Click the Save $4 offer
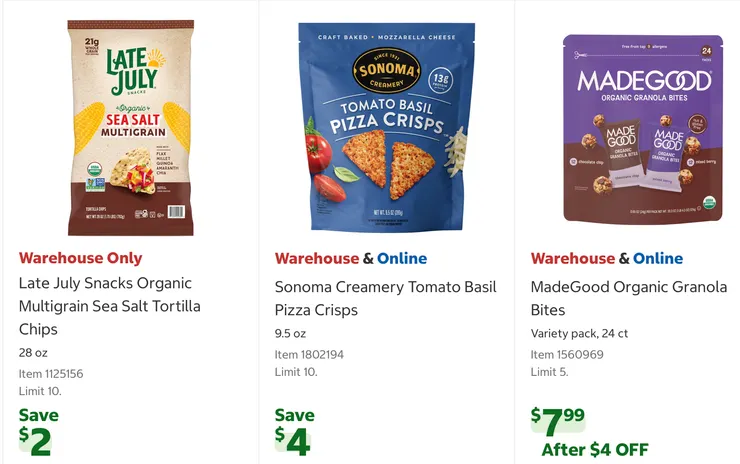 point(295,431)
